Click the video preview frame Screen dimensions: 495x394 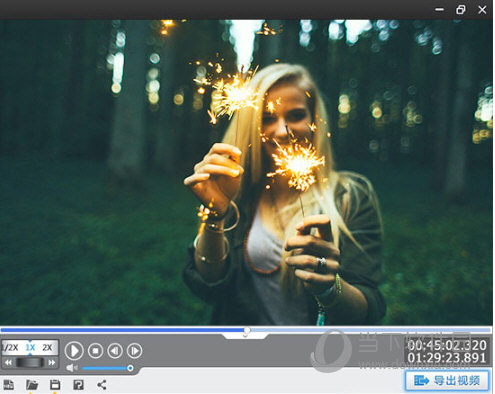(x=246, y=172)
